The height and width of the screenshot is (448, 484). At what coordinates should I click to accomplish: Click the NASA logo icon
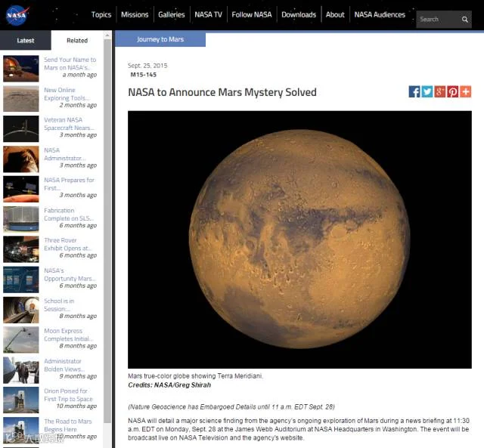click(x=17, y=15)
